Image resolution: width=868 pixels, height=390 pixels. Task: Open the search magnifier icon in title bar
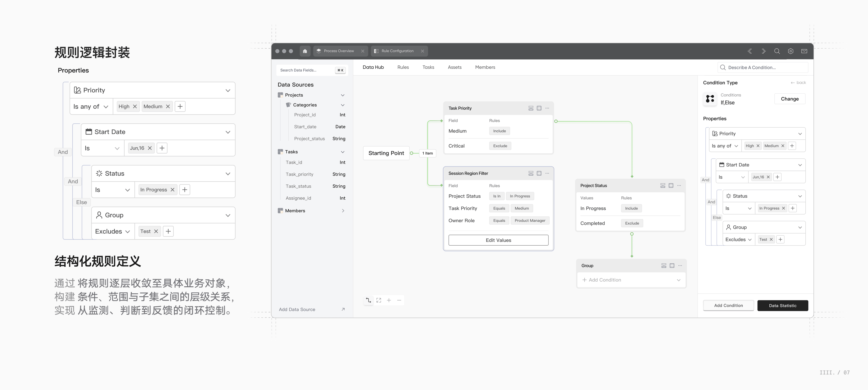(777, 51)
